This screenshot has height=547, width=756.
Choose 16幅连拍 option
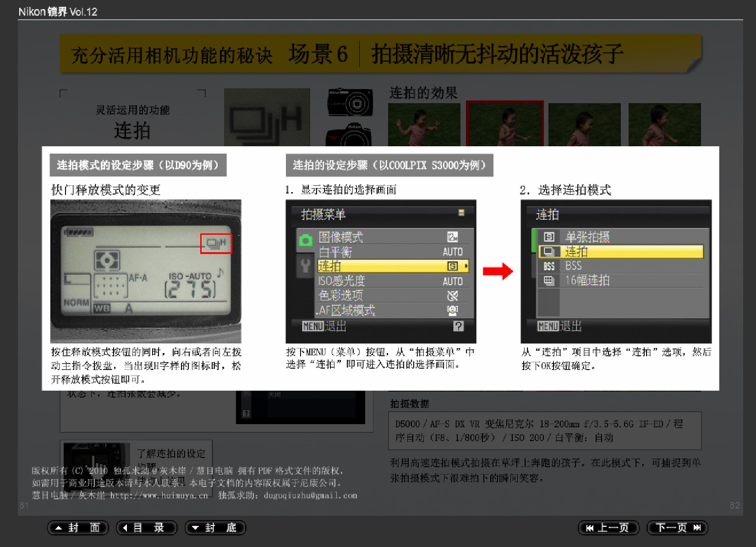tap(621, 281)
